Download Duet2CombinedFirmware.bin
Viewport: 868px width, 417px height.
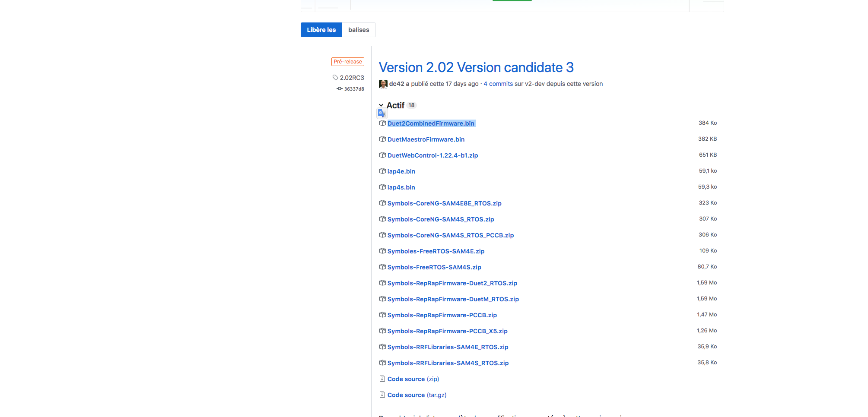431,123
